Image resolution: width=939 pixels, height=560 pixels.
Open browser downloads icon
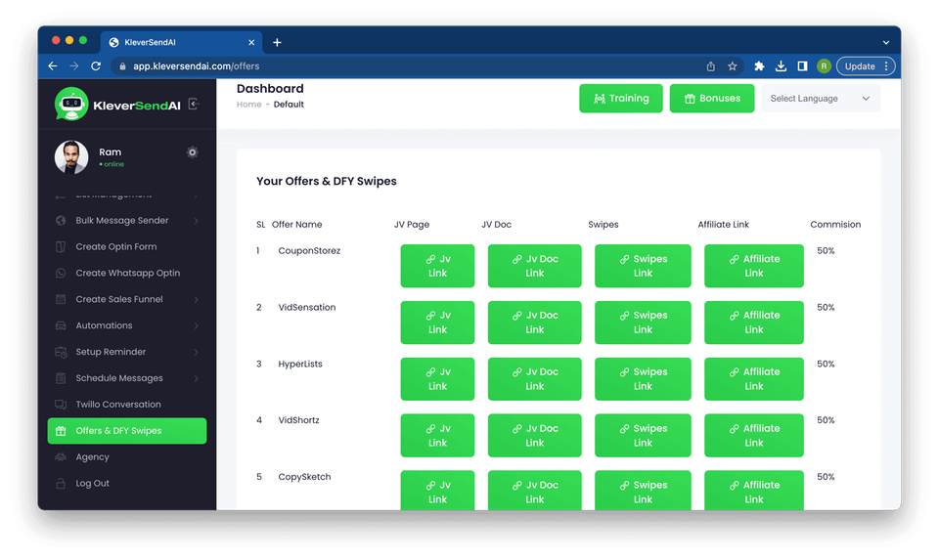(x=781, y=66)
